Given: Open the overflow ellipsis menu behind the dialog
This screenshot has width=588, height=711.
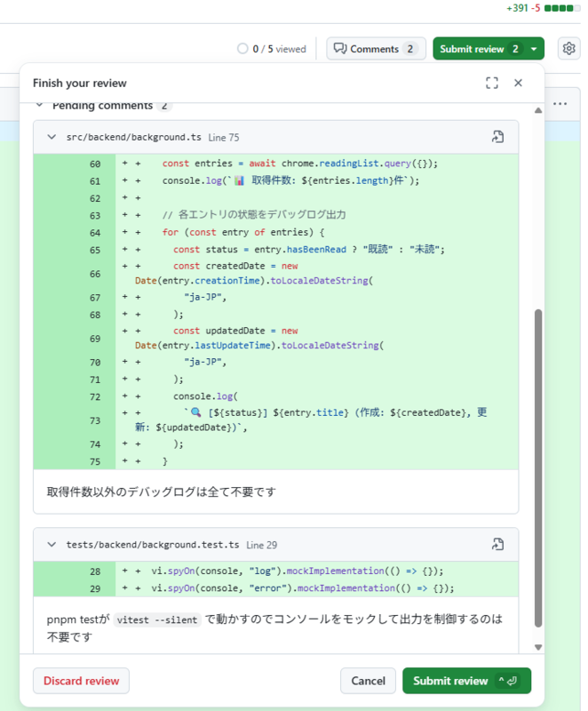Looking at the screenshot, I should (560, 105).
